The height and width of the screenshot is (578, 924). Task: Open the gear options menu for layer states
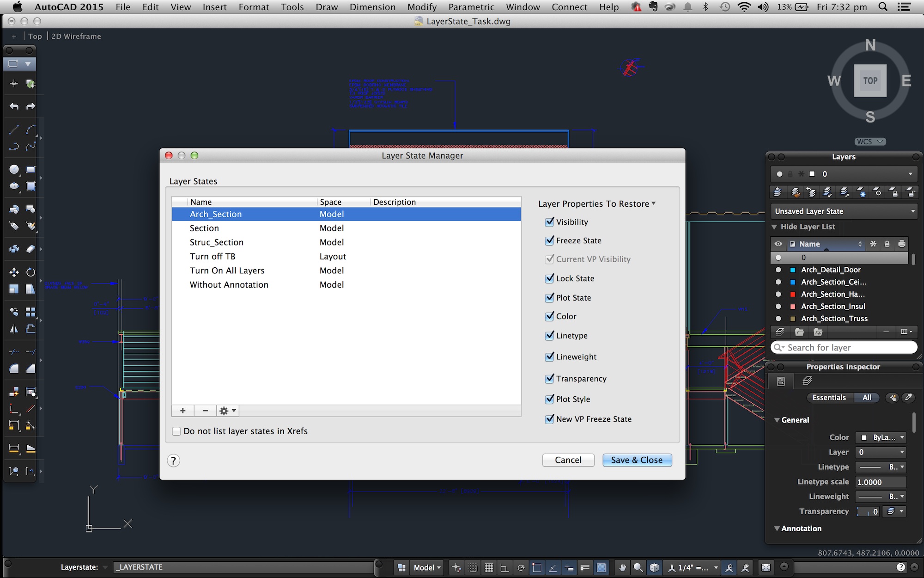pyautogui.click(x=227, y=411)
